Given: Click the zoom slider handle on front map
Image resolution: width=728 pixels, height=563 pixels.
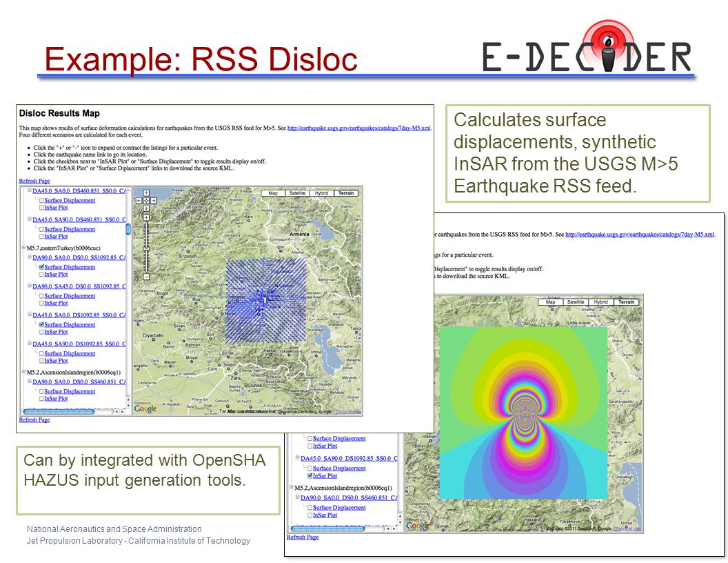Looking at the screenshot, I should (146, 248).
